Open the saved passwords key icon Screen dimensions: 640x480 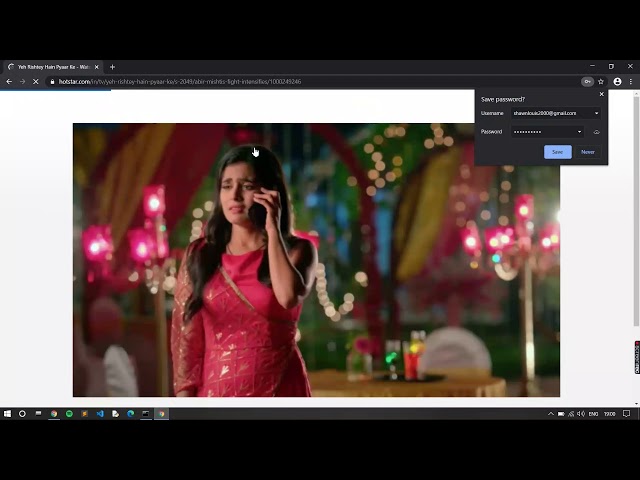587,82
